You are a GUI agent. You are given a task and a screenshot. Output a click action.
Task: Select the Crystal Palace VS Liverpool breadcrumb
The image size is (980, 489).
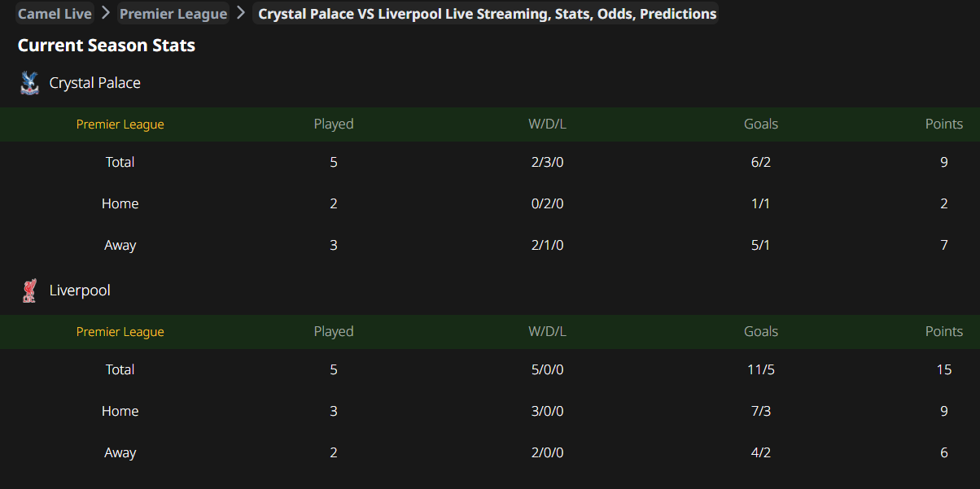(x=487, y=14)
